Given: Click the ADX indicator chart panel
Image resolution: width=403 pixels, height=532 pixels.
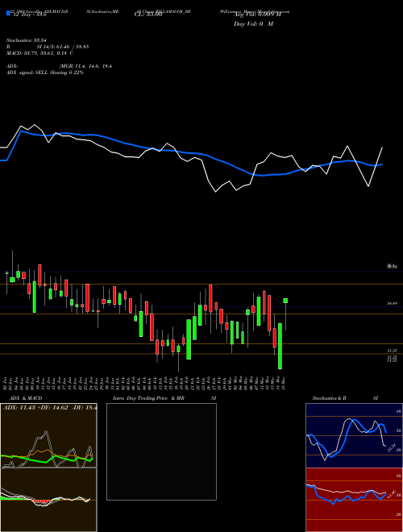Looking at the screenshot, I should click(48, 435).
